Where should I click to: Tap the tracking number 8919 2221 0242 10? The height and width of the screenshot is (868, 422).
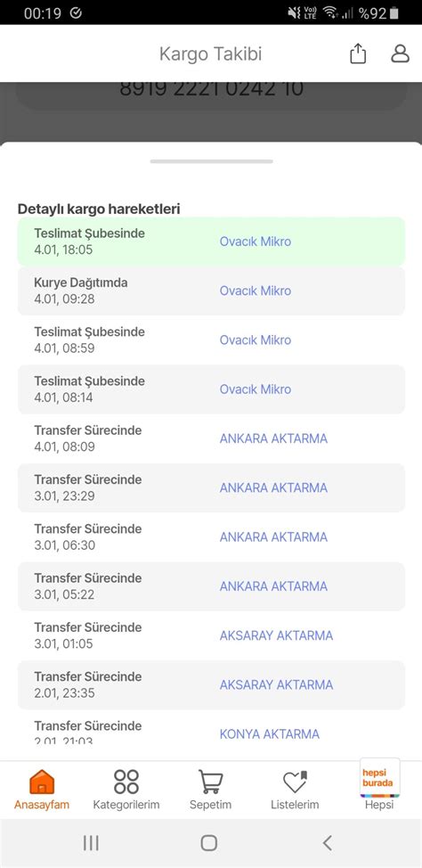[x=211, y=88]
